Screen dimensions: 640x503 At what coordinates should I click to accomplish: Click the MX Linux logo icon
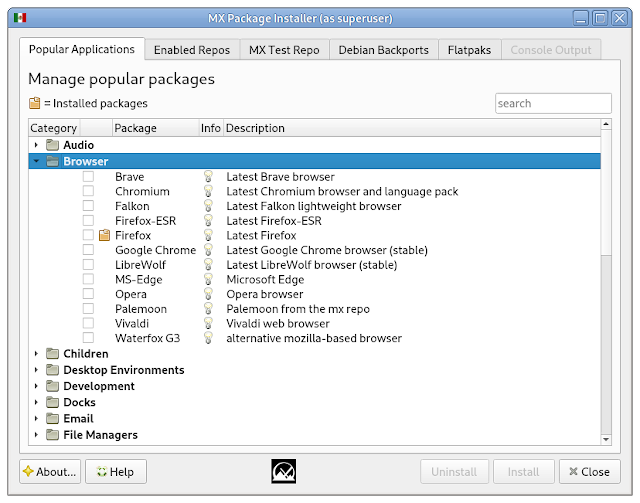click(x=284, y=472)
